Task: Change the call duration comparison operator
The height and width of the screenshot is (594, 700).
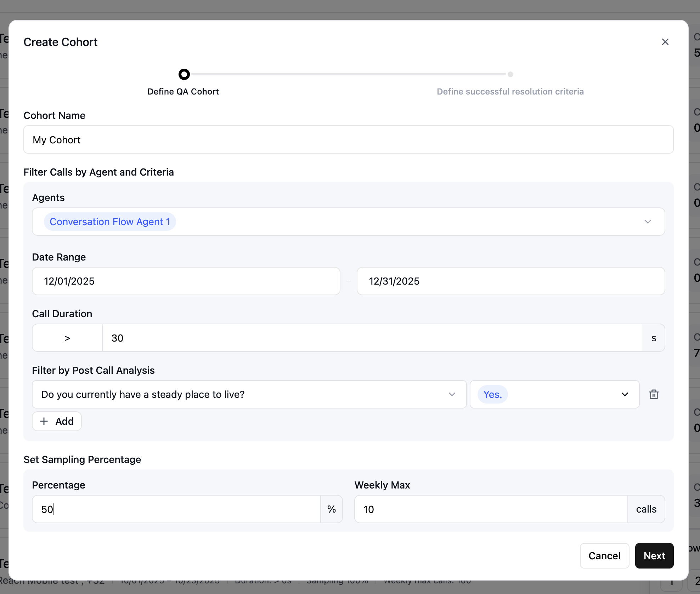Action: pyautogui.click(x=67, y=338)
